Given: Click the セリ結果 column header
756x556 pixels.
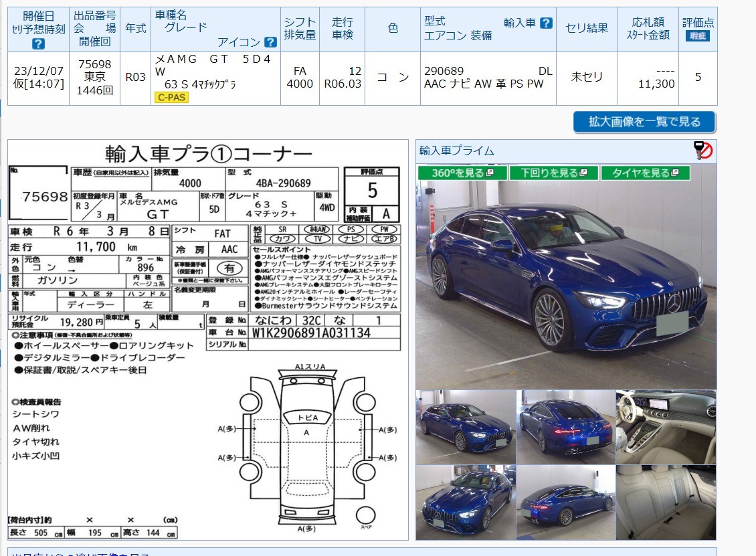Looking at the screenshot, I should pyautogui.click(x=587, y=29).
